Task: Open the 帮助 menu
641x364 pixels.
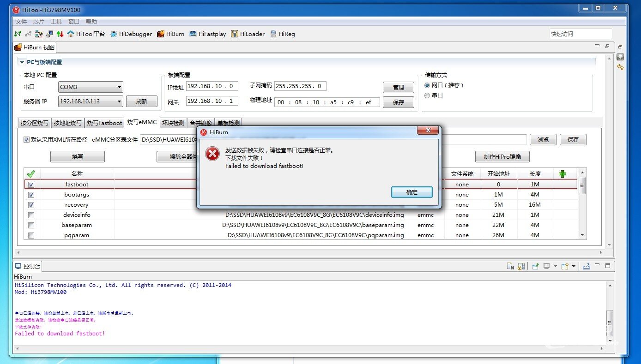Action: 91,22
